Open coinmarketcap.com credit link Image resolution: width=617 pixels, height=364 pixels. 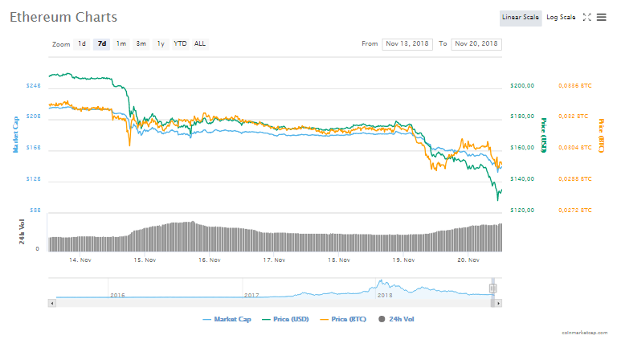[584, 333]
